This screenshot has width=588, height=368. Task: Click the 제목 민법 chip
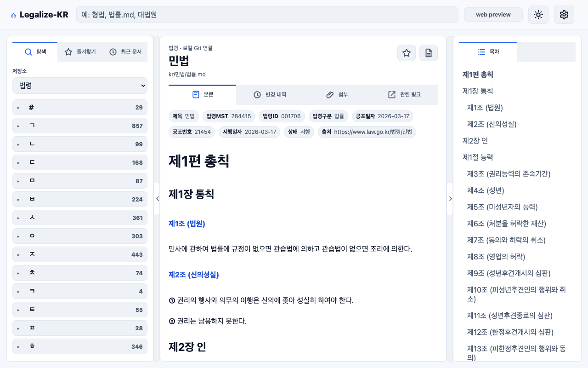pyautogui.click(x=184, y=116)
